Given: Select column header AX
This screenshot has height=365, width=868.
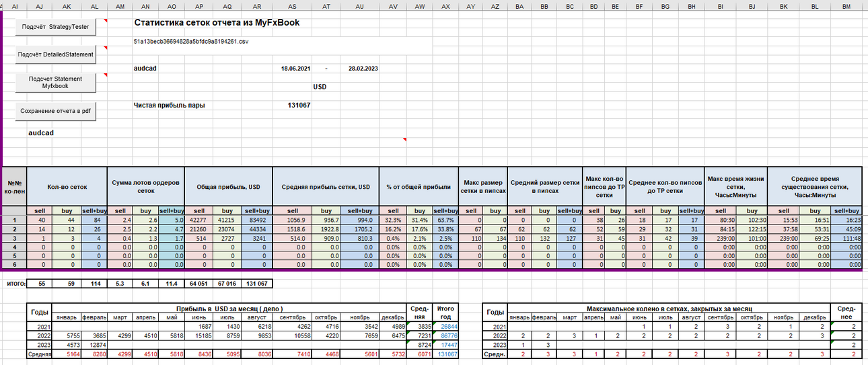Looking at the screenshot, I should [x=445, y=5].
